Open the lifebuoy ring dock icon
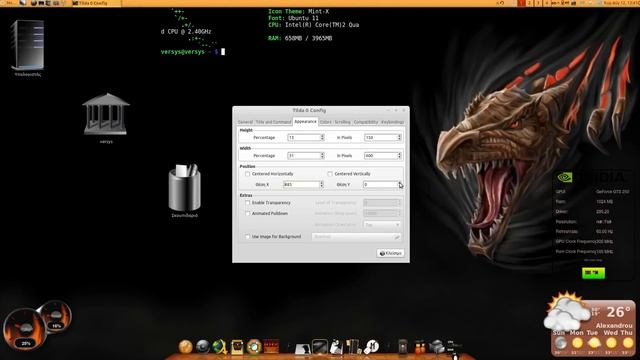Image resolution: width=640 pixels, height=360 pixels. [x=254, y=347]
